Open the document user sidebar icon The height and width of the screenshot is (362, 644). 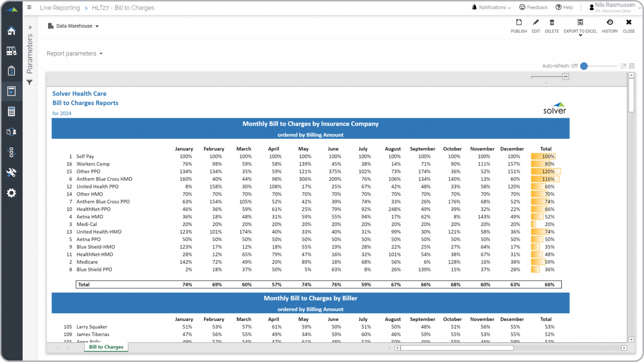pos(11,132)
